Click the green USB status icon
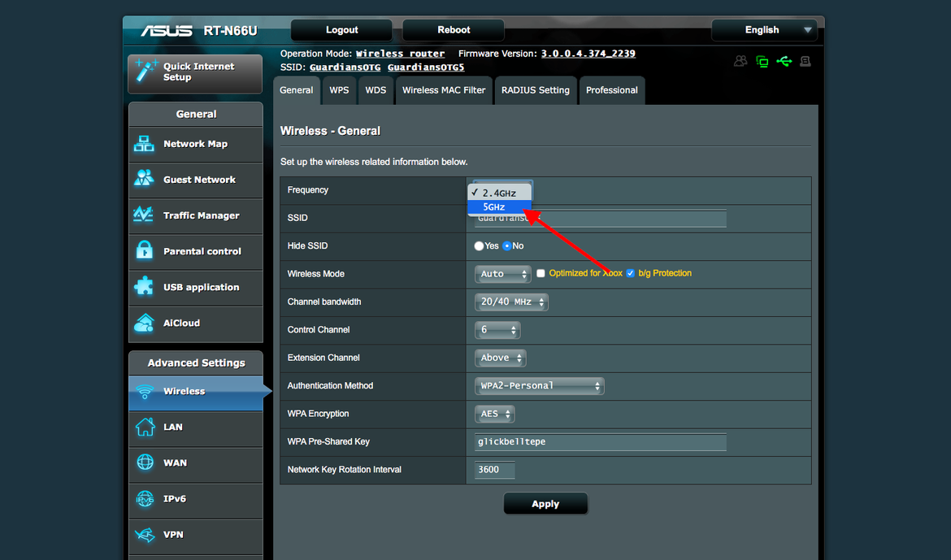The width and height of the screenshot is (951, 560). coord(784,61)
